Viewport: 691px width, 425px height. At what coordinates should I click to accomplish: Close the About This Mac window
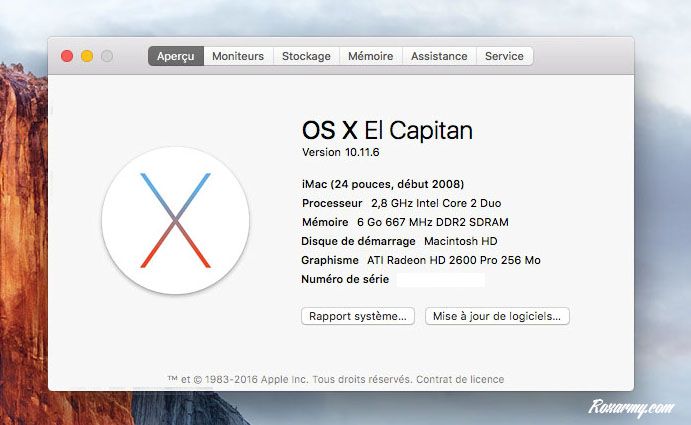[x=67, y=57]
